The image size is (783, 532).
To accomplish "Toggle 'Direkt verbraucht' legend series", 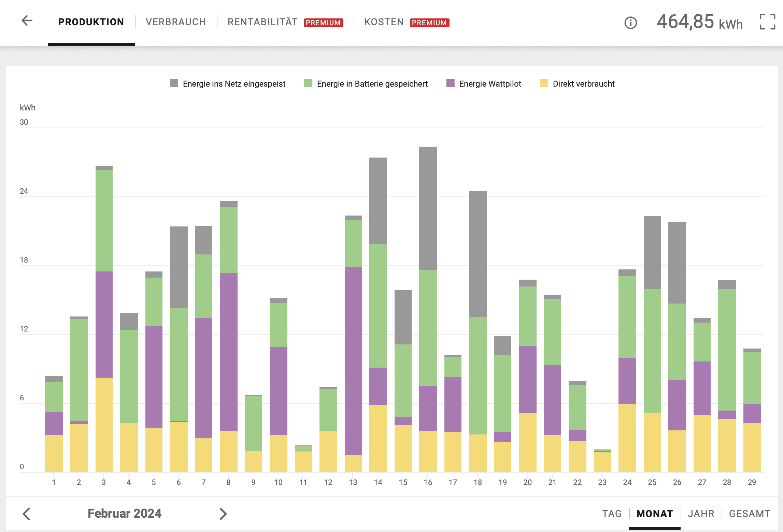I will [577, 84].
